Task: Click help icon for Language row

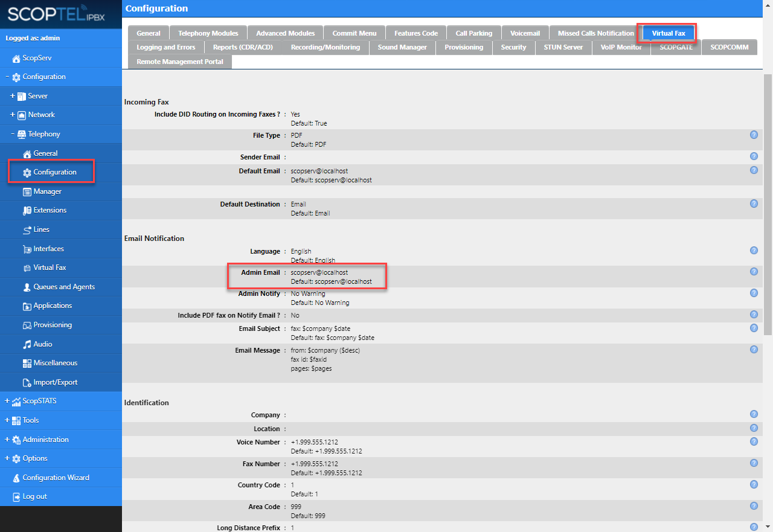Action: [x=754, y=251]
